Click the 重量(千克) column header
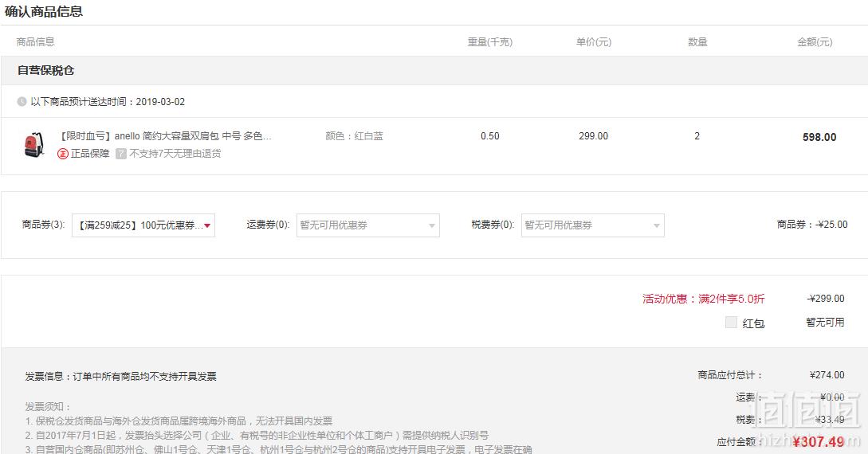This screenshot has width=868, height=454. pyautogui.click(x=490, y=42)
